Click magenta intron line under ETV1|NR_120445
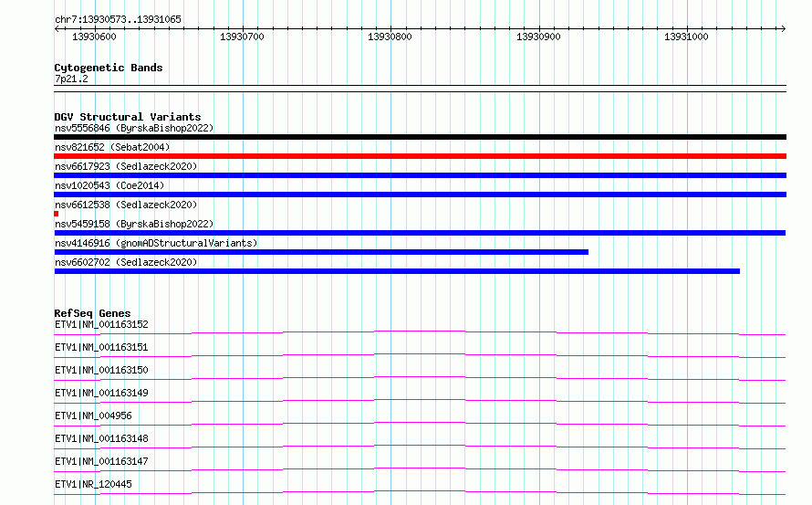 [x=420, y=491]
